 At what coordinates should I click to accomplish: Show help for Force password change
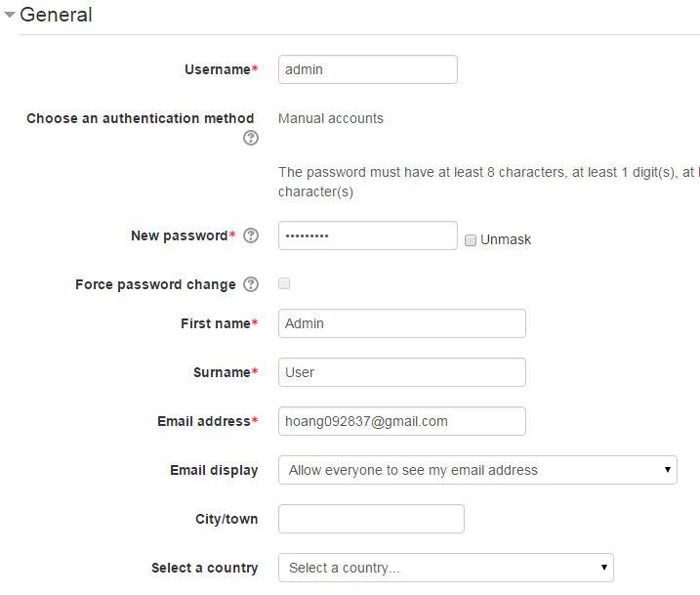251,284
